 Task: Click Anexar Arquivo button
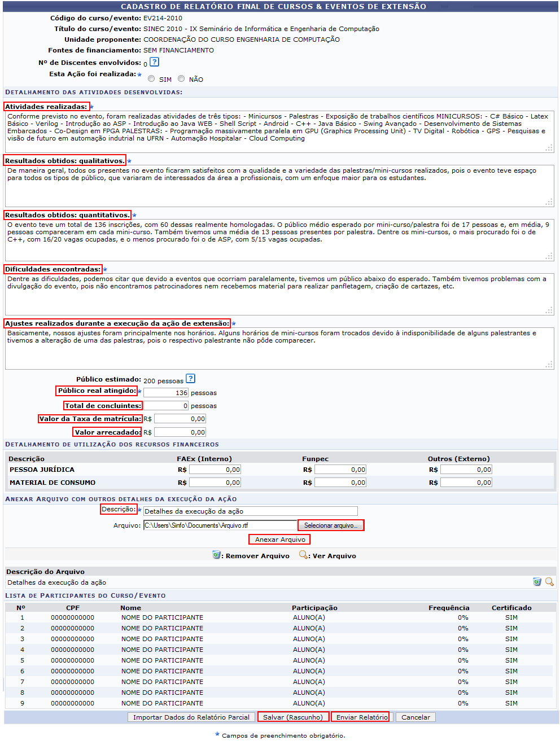click(x=279, y=540)
